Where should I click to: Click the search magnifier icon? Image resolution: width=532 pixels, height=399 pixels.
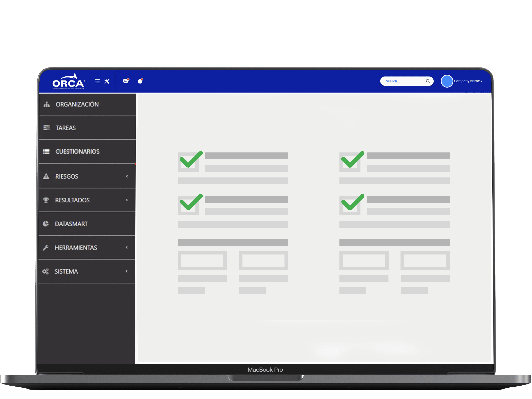pyautogui.click(x=428, y=81)
